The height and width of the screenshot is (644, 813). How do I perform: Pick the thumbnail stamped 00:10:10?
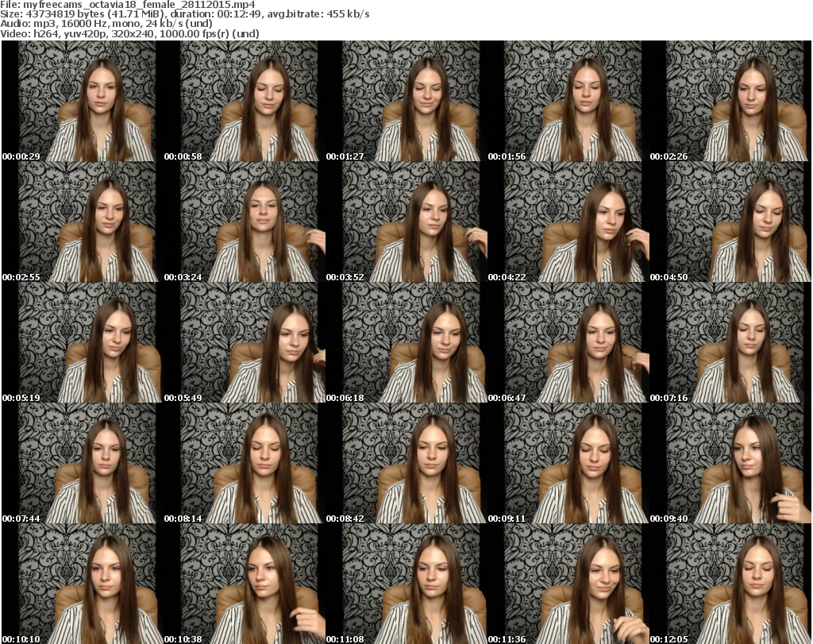point(83,584)
